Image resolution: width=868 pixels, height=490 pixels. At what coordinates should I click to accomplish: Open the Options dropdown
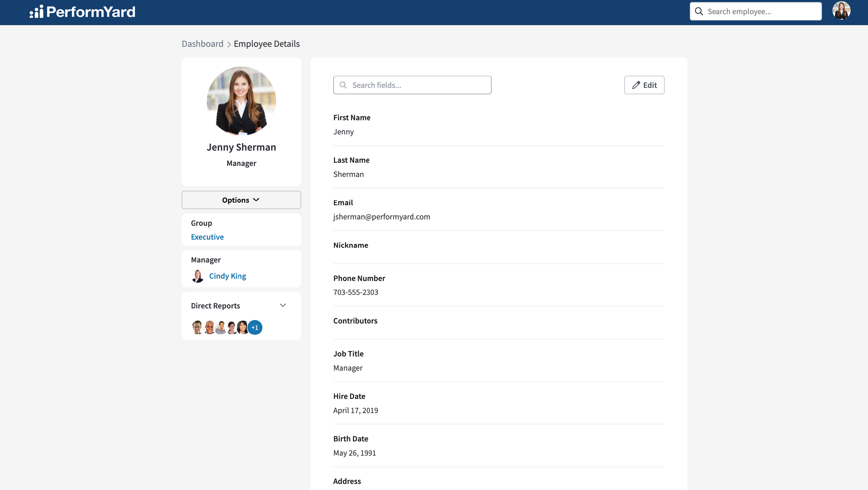coord(241,200)
